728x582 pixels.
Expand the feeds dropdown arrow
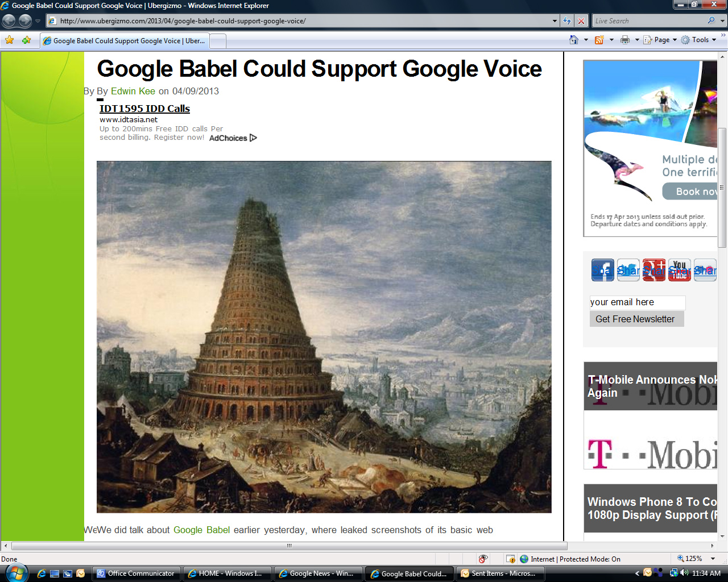point(611,40)
